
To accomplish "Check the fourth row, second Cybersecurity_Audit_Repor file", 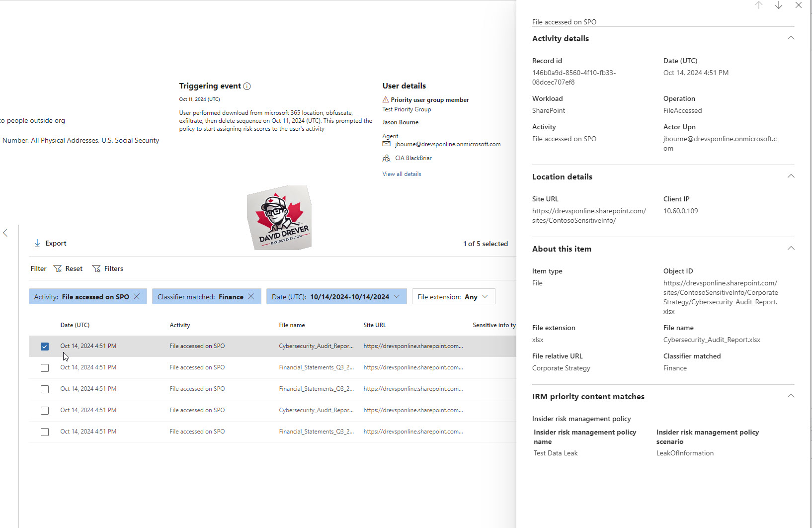I will pyautogui.click(x=45, y=411).
